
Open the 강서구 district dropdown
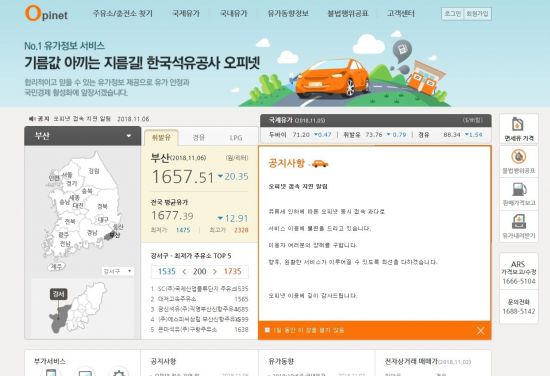coord(118,271)
